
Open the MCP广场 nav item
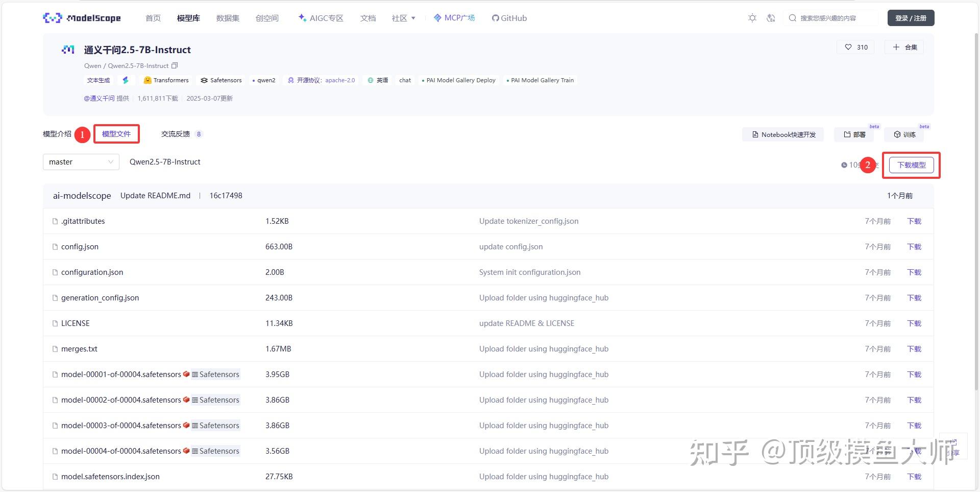454,18
